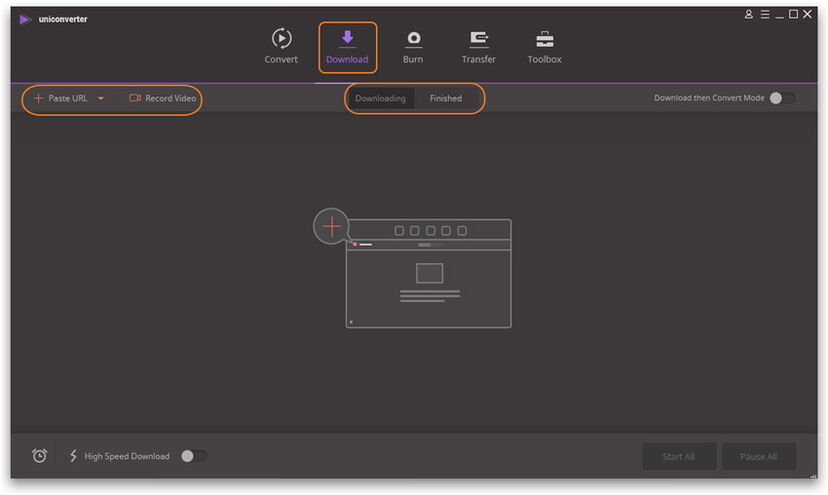828x495 pixels.
Task: Switch to the Finished tab
Action: click(446, 98)
